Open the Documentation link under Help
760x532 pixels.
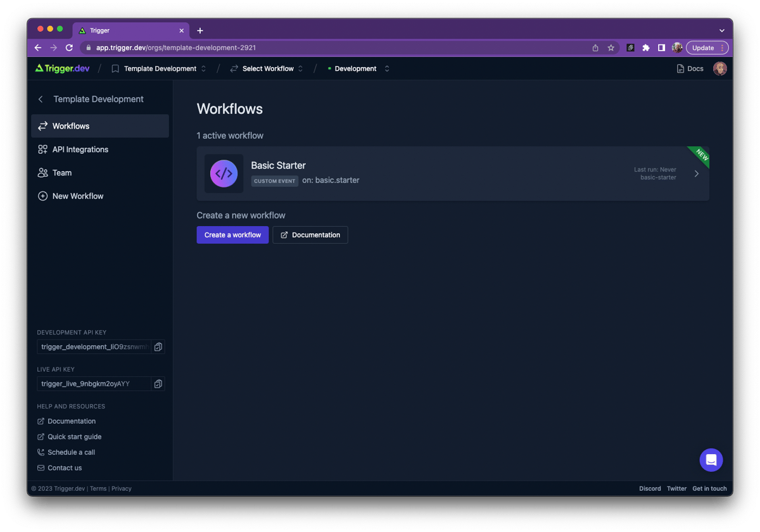click(x=66, y=421)
